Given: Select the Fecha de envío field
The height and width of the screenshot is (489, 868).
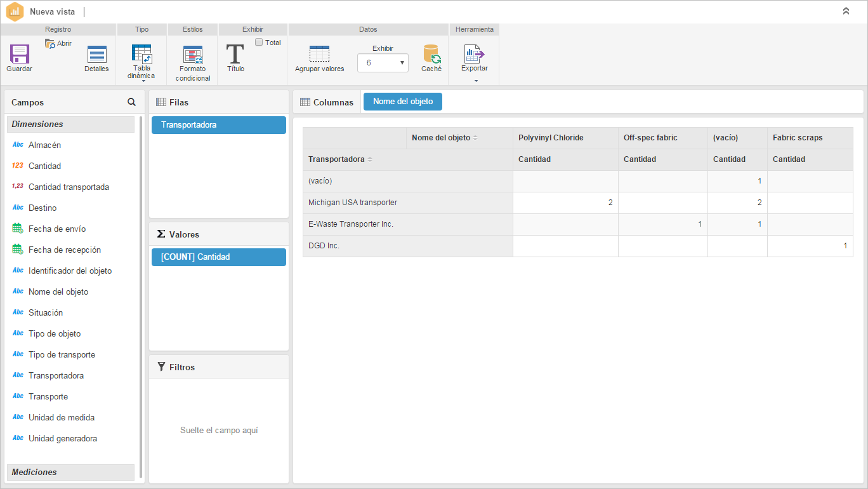Looking at the screenshot, I should 57,229.
